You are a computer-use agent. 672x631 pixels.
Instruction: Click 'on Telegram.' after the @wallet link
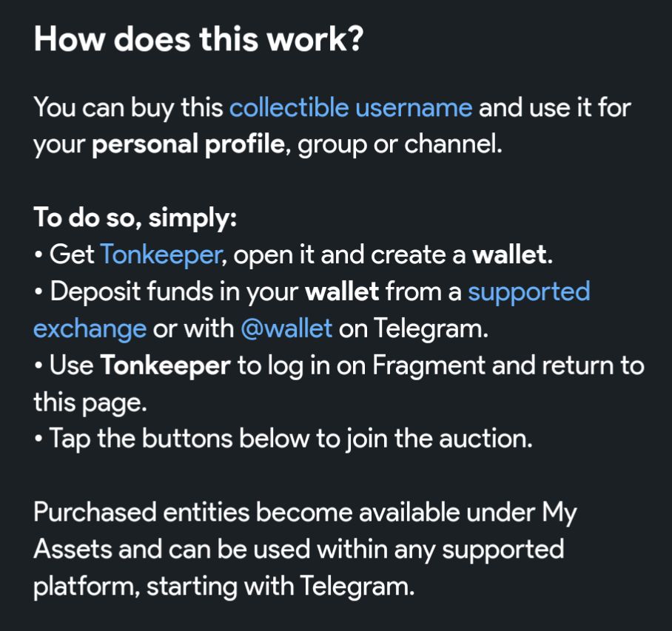point(414,328)
